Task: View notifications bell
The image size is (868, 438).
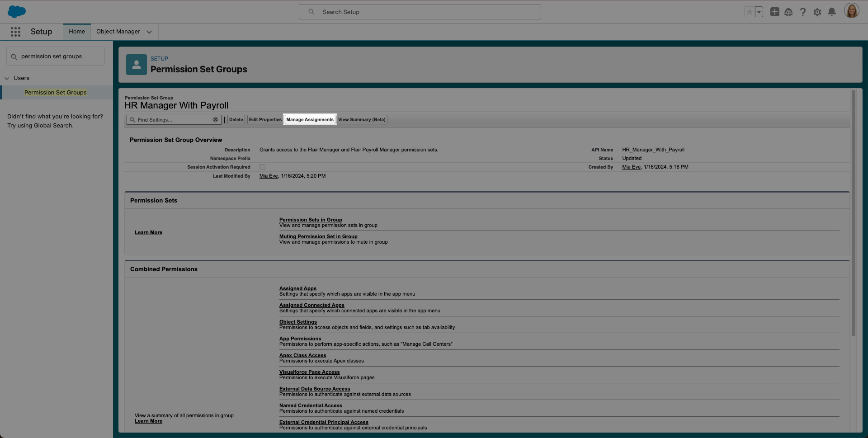Action: 831,12
